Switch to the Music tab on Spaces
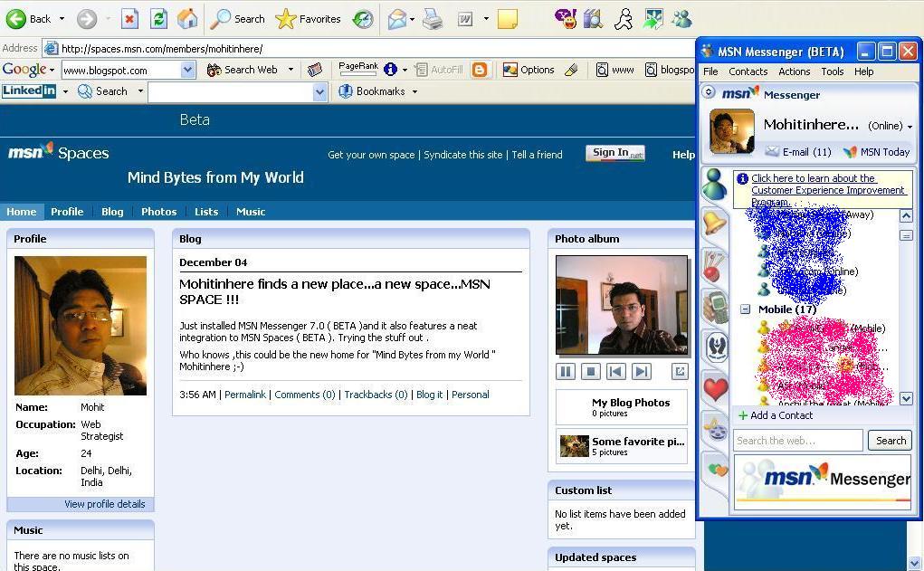Image resolution: width=924 pixels, height=571 pixels. (251, 212)
